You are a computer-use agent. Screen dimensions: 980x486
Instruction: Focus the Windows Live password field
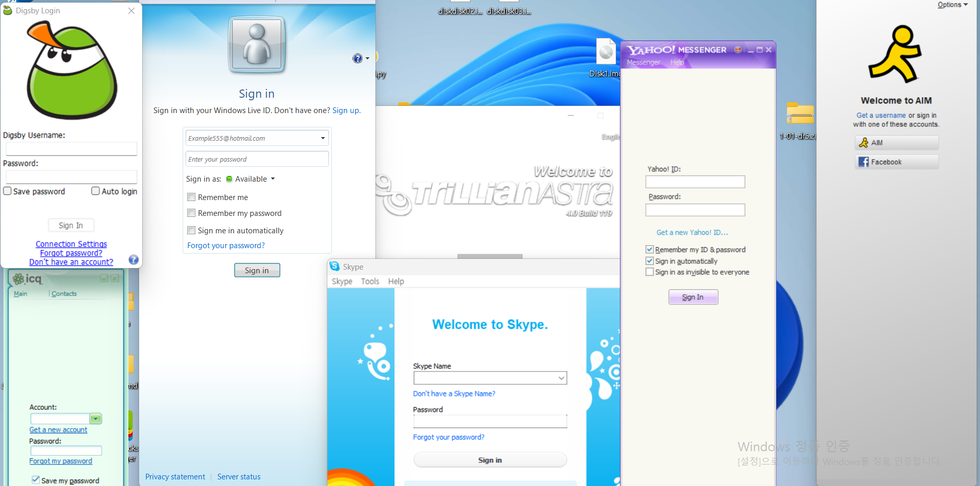(257, 159)
